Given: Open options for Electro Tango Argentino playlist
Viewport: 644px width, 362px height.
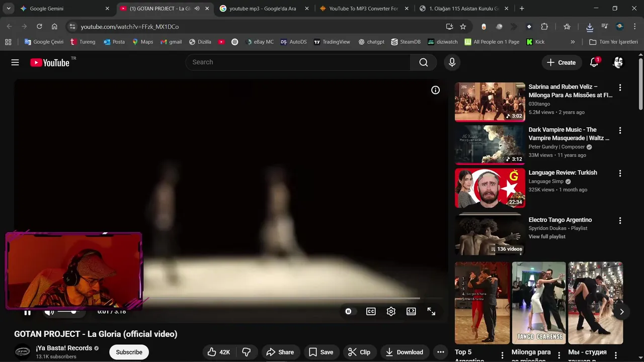Looking at the screenshot, I should pos(620,221).
